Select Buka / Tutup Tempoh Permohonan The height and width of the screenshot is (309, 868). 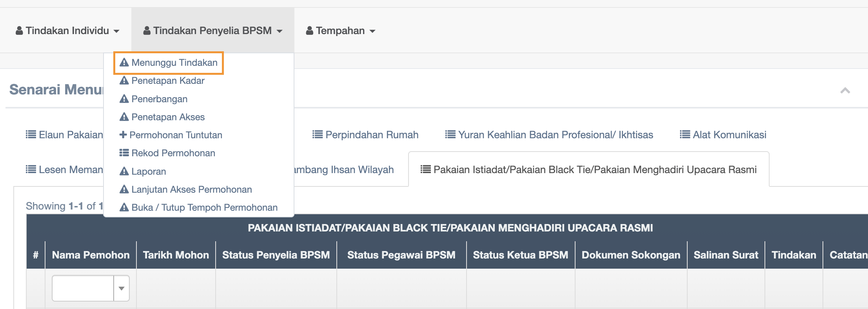[x=204, y=207]
